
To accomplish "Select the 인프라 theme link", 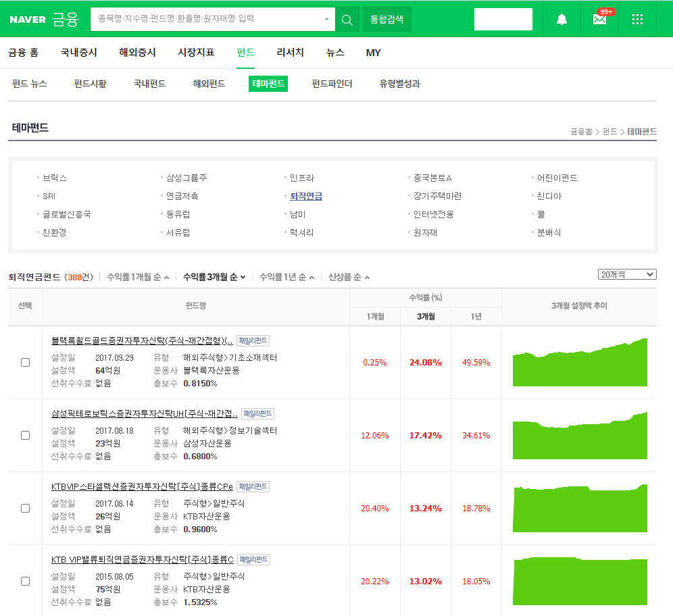I will [x=302, y=178].
